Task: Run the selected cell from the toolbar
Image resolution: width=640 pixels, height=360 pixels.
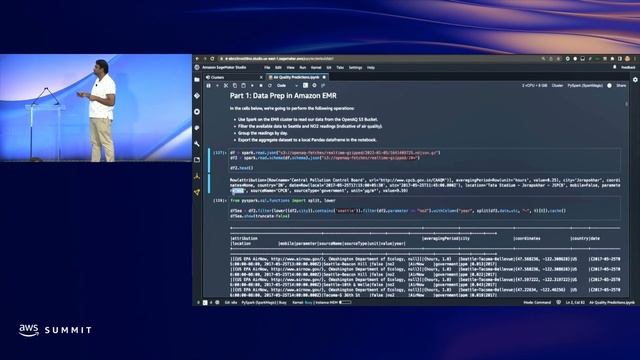Action: click(252, 86)
